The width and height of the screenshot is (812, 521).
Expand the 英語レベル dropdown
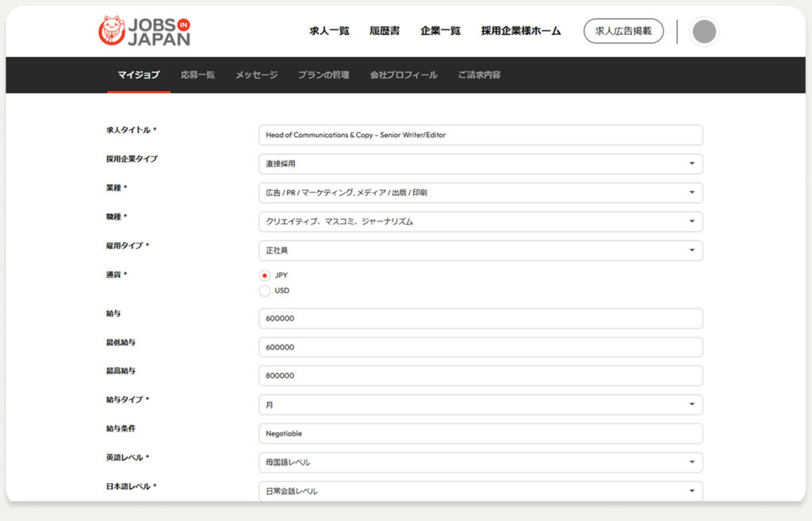(x=481, y=462)
